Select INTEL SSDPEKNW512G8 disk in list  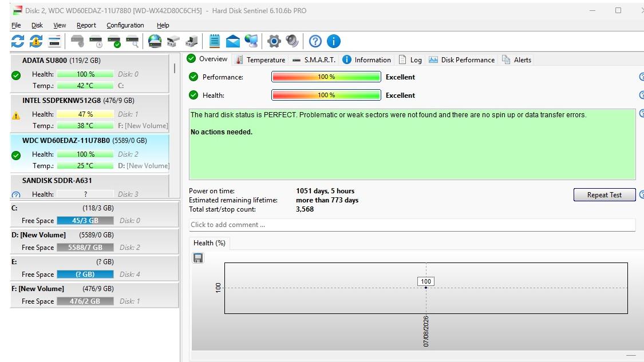(x=89, y=113)
